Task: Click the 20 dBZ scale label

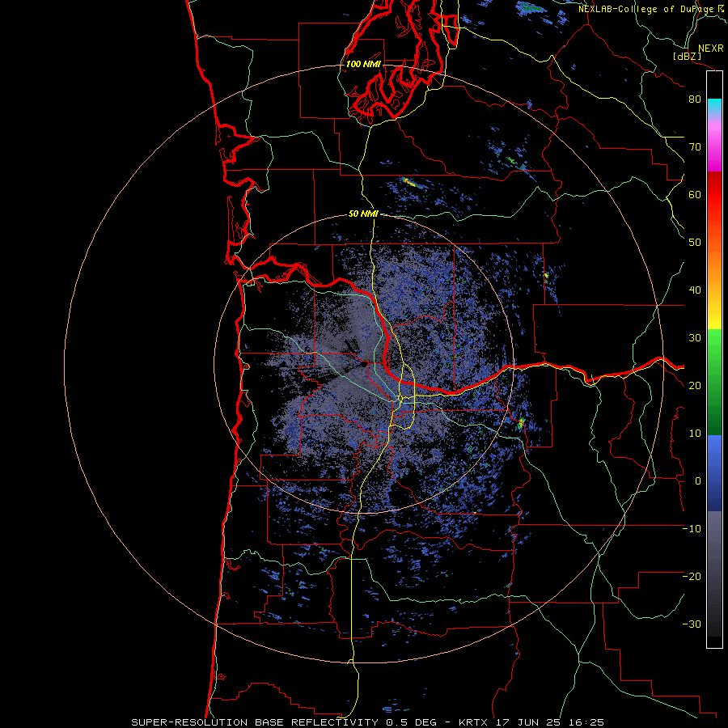Action: coord(695,386)
